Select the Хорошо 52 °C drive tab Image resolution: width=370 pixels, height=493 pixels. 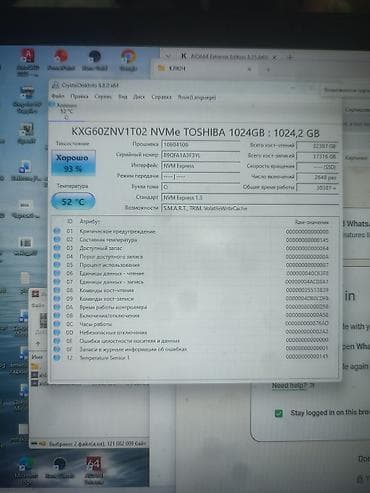(x=66, y=111)
